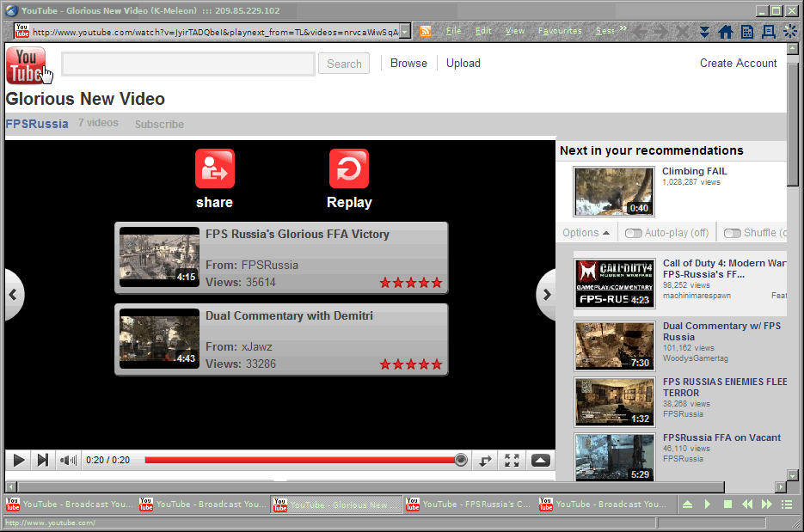
Task: Open the FPS Russia's Glorious FFA Victory card
Action: (x=281, y=258)
